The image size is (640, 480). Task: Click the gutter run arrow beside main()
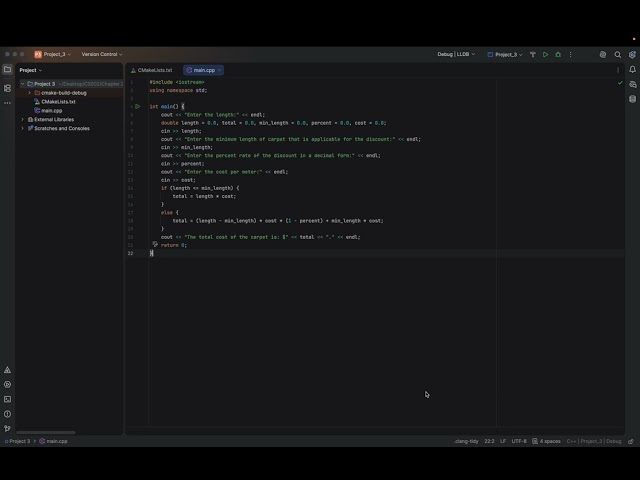pyautogui.click(x=138, y=107)
